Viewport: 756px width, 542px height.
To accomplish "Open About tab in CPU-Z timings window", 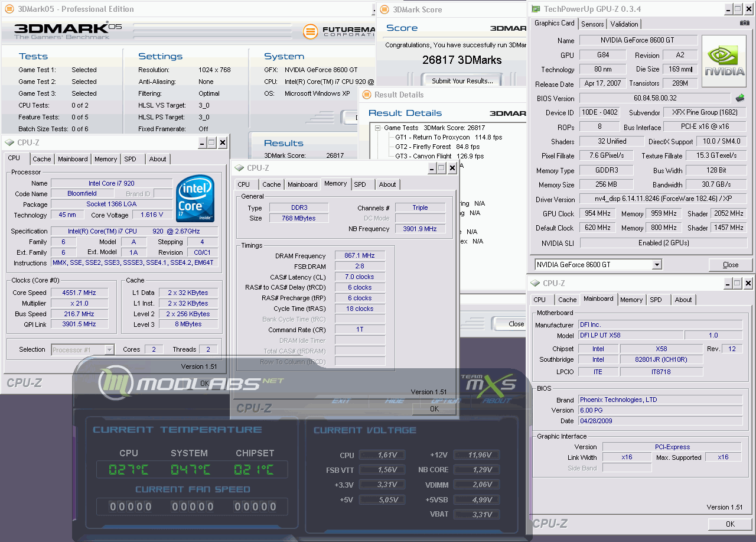I will pyautogui.click(x=387, y=184).
